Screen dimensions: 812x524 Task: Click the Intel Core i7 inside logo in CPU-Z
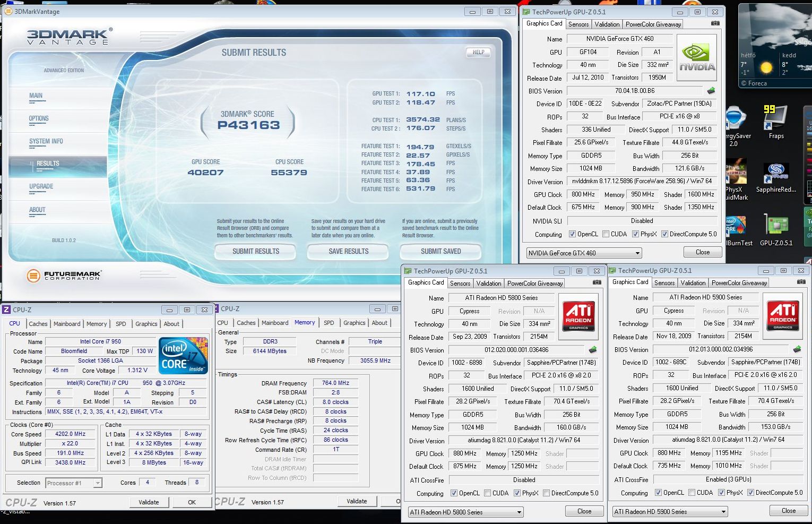click(184, 356)
